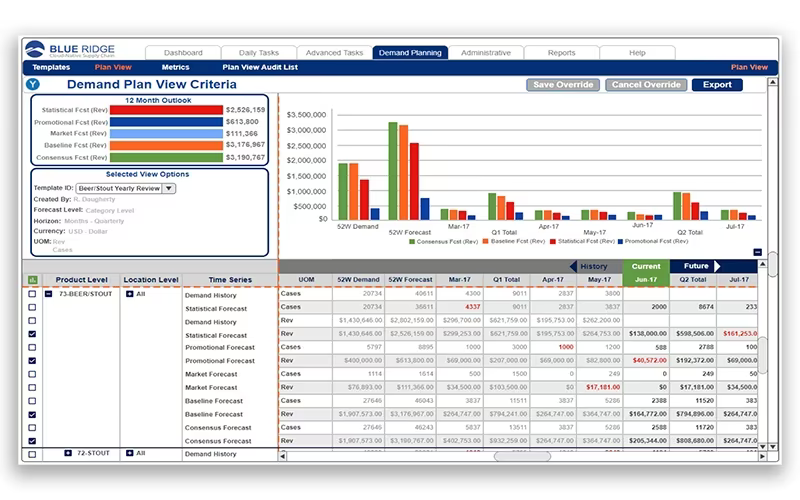Check the Market Forecast Cases row checkbox
Viewport: 800px width, 500px height.
click(x=32, y=374)
